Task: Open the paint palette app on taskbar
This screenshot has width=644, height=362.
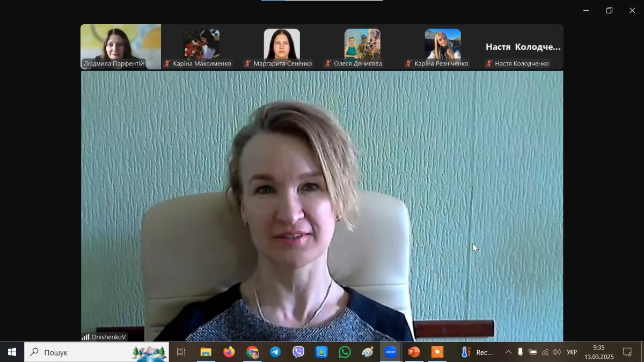Action: click(x=368, y=352)
